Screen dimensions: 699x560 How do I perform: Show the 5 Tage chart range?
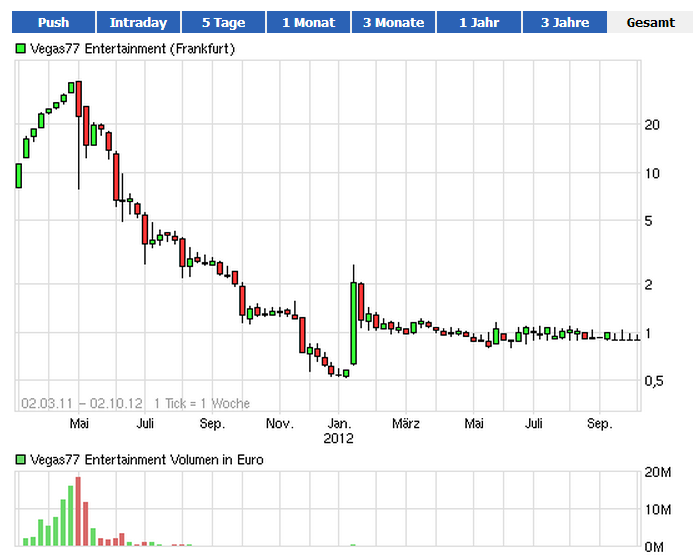coord(223,22)
